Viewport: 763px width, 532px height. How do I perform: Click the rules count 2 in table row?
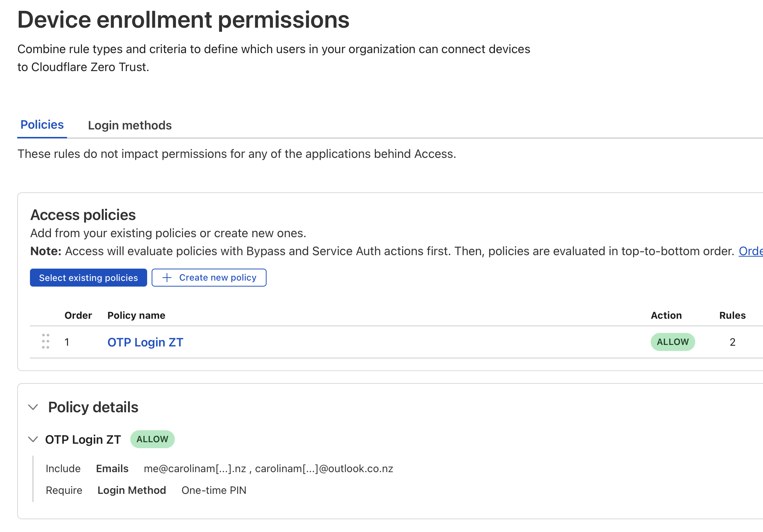click(x=732, y=342)
